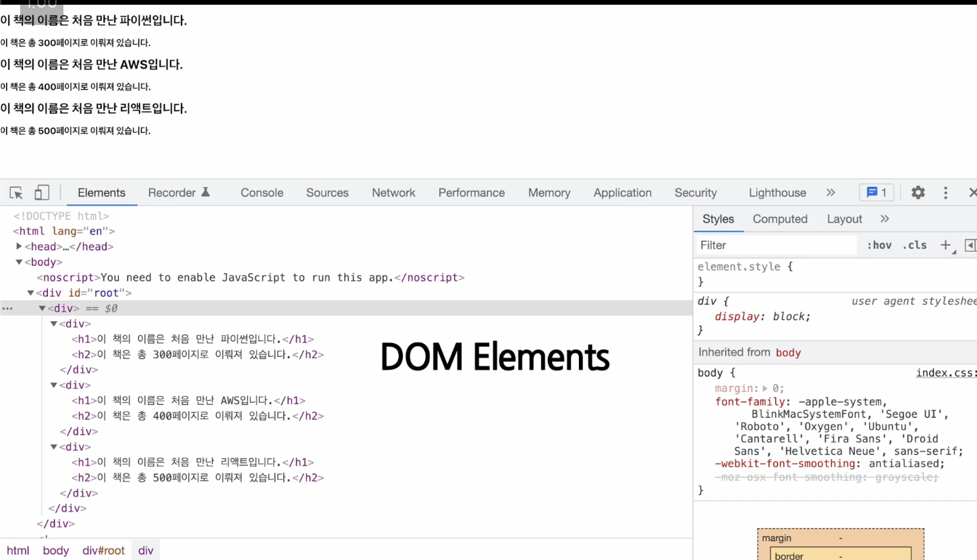Switch to the Recorder tab
Viewport: 977px width, 560px height.
[x=179, y=192]
